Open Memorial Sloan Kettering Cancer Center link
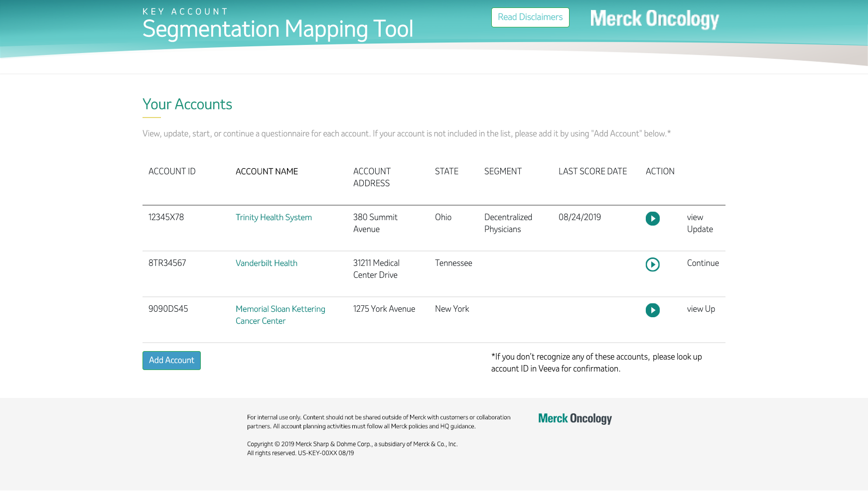The width and height of the screenshot is (868, 498). (x=280, y=315)
